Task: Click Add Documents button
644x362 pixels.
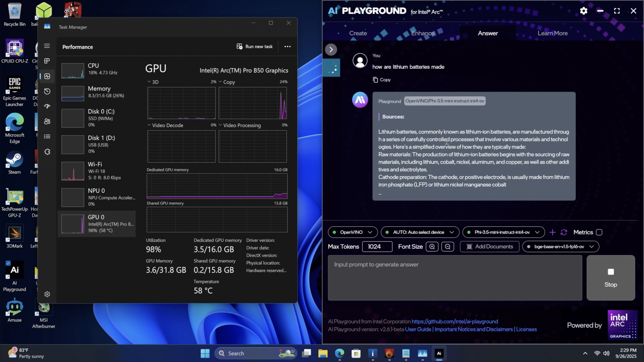Action: 489,246
